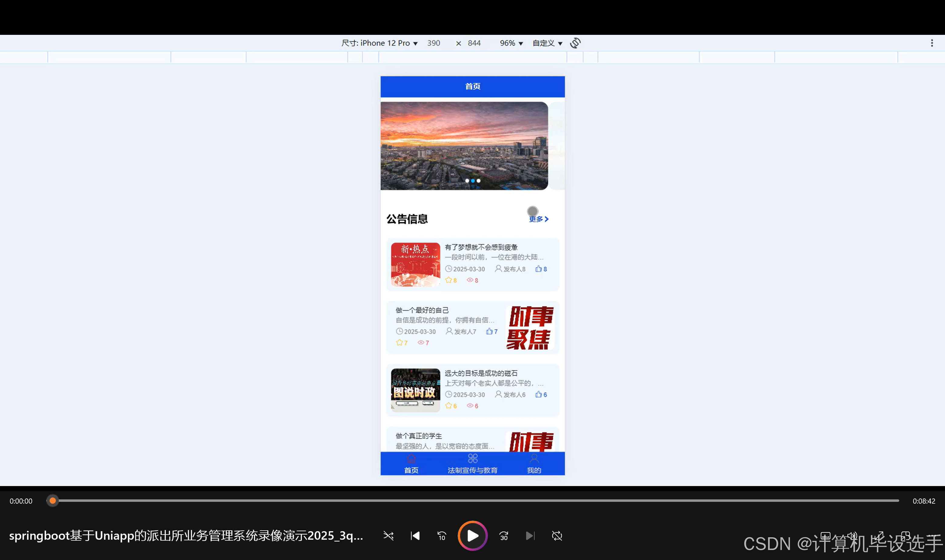Select the 首页 home icon in bottom navbar
Screen dimensions: 945x560
[411, 458]
